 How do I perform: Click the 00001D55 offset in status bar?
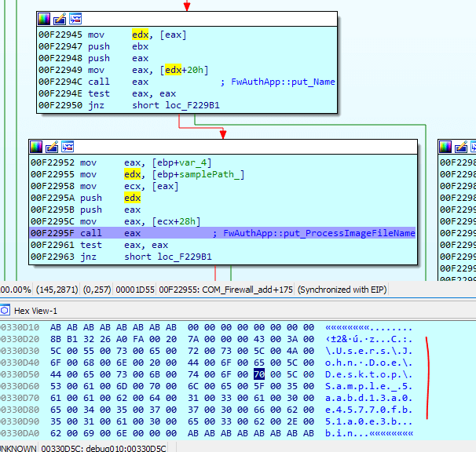click(x=135, y=290)
